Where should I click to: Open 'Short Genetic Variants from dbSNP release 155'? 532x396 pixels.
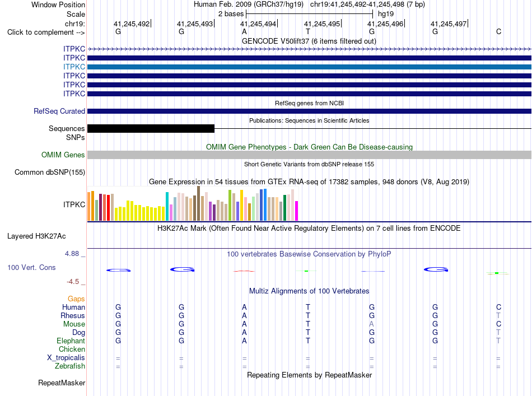click(x=309, y=164)
